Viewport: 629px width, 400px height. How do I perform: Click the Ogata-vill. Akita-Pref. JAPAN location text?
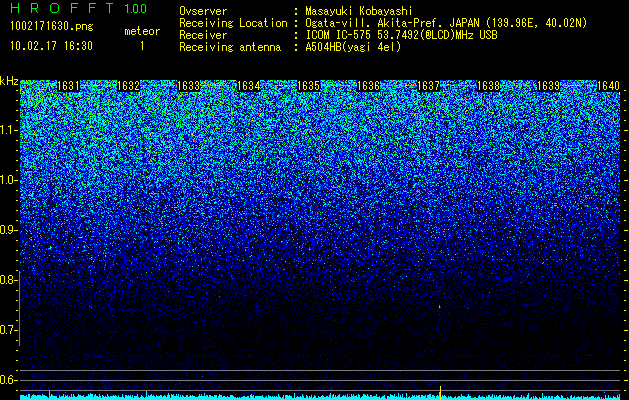tap(446, 23)
